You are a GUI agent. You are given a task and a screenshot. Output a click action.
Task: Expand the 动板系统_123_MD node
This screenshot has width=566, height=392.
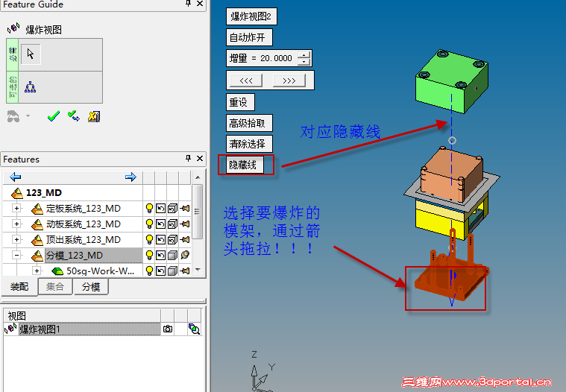[16, 224]
